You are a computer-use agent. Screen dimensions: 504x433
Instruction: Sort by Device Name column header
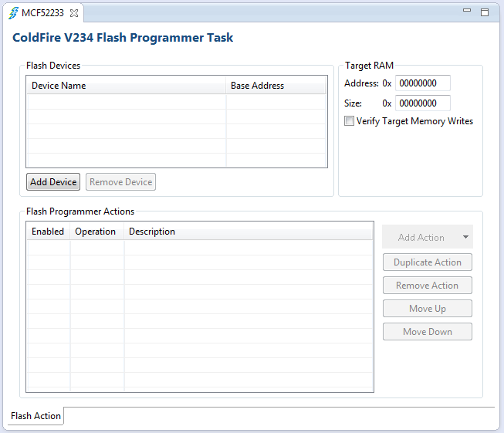pyautogui.click(x=127, y=86)
